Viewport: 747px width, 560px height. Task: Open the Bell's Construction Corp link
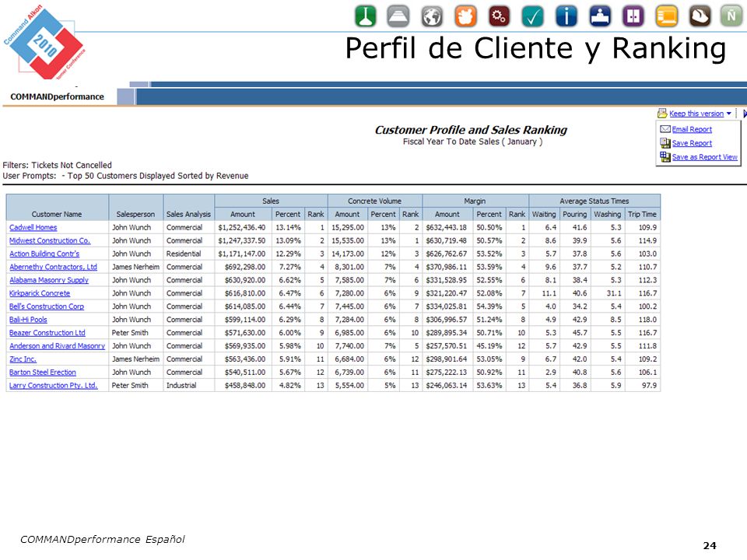(x=46, y=306)
